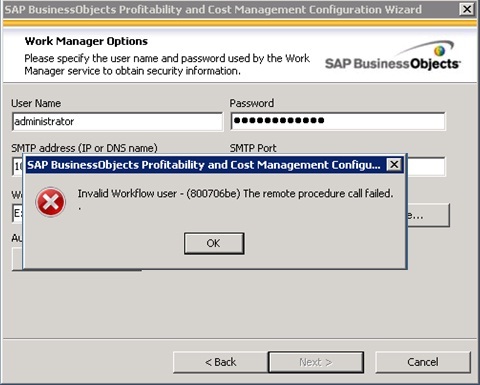480x385 pixels.
Task: Click the SMTP Port input field
Action: pyautogui.click(x=426, y=166)
